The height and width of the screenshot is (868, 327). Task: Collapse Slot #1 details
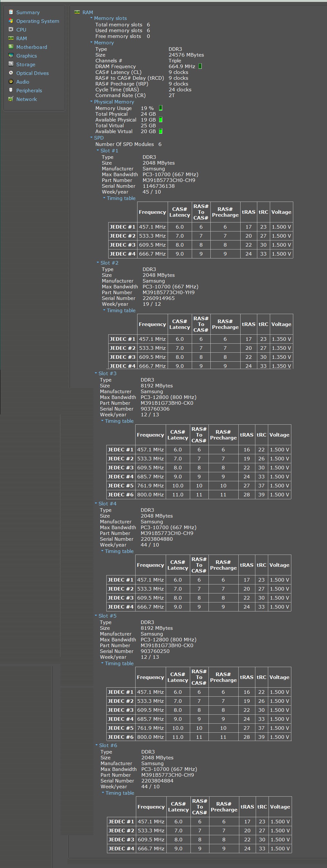(x=98, y=150)
